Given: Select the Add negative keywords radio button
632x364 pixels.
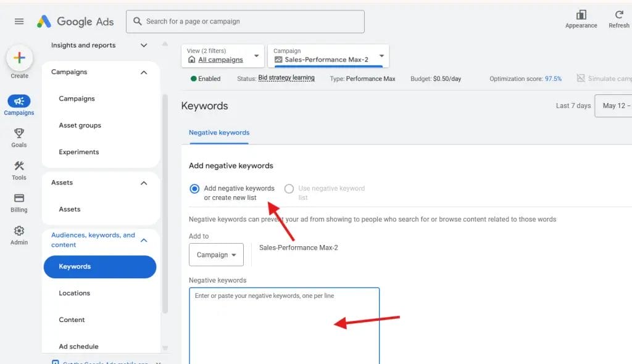Looking at the screenshot, I should (194, 189).
